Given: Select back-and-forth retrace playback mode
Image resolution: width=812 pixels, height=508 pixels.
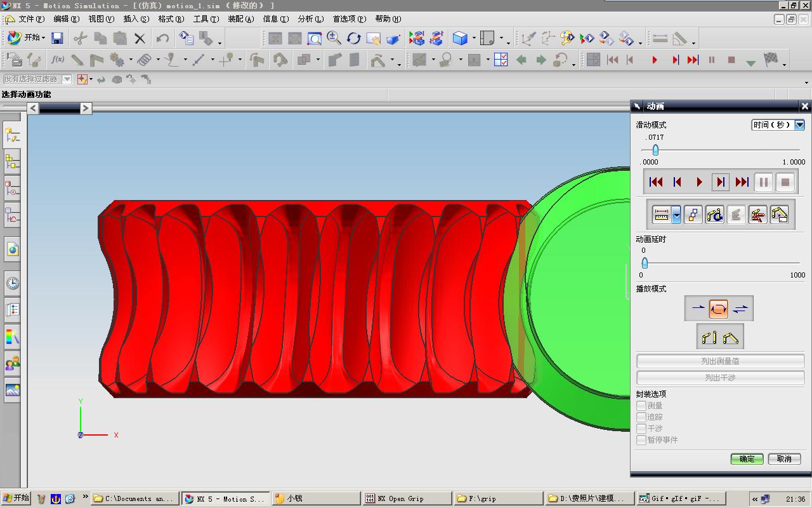Looking at the screenshot, I should tap(740, 309).
